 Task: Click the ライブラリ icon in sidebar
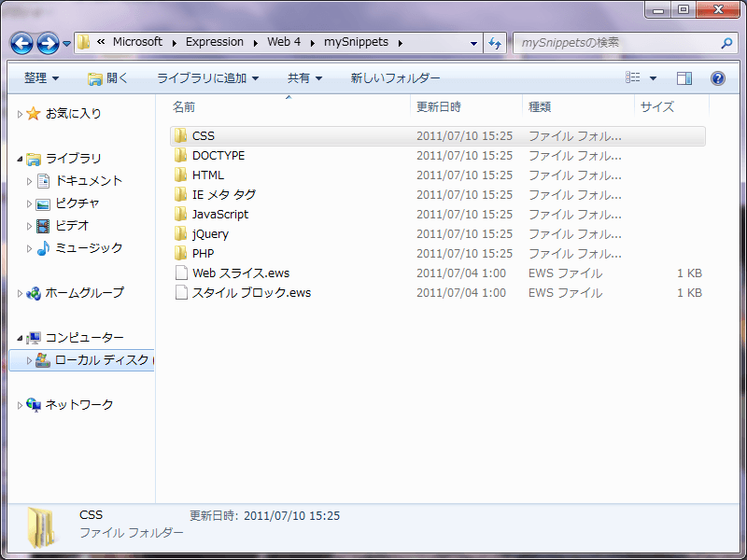pyautogui.click(x=34, y=159)
